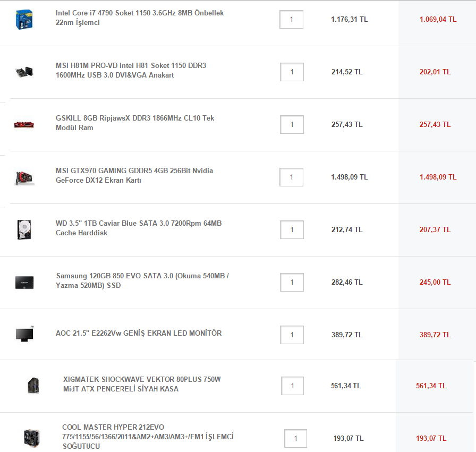Open COOL MASTER HYPER 212EVO product link
This screenshot has height=452, width=476.
[148, 437]
